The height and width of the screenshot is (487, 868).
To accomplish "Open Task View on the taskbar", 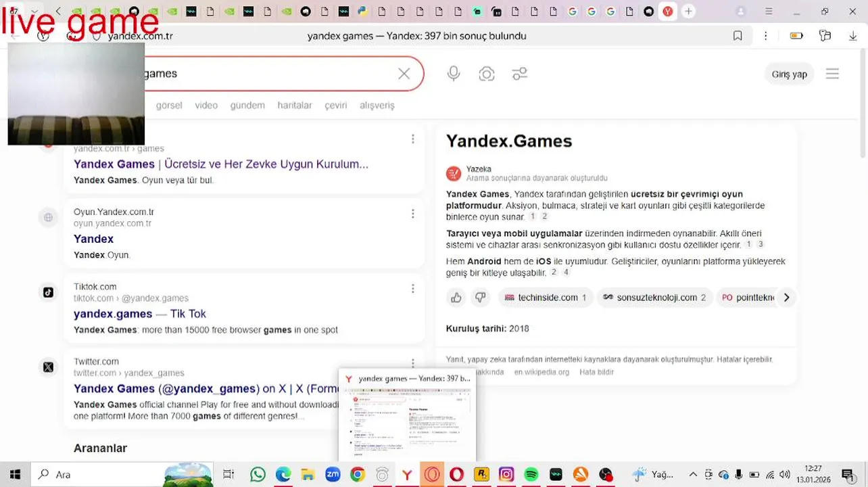I will [228, 475].
